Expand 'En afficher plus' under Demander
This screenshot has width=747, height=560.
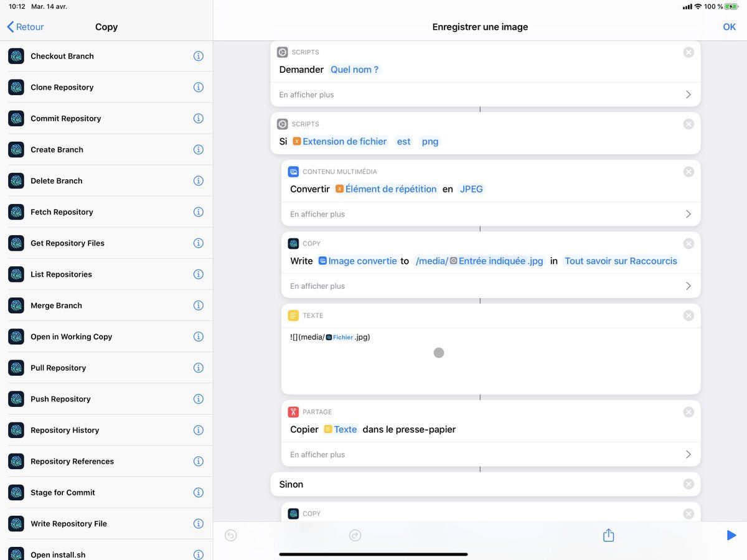[485, 95]
